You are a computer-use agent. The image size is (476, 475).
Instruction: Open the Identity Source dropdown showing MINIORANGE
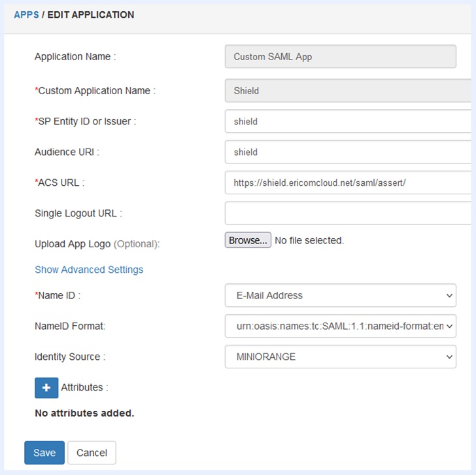click(340, 357)
